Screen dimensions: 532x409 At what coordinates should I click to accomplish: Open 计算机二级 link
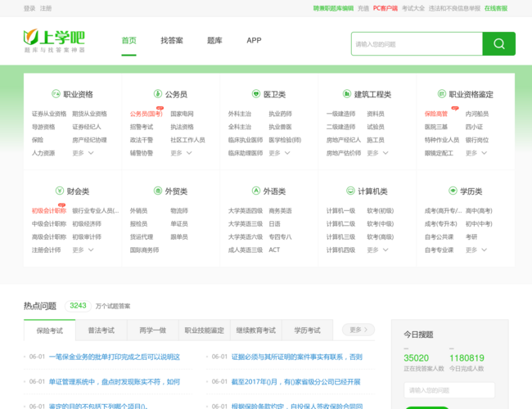(x=340, y=224)
